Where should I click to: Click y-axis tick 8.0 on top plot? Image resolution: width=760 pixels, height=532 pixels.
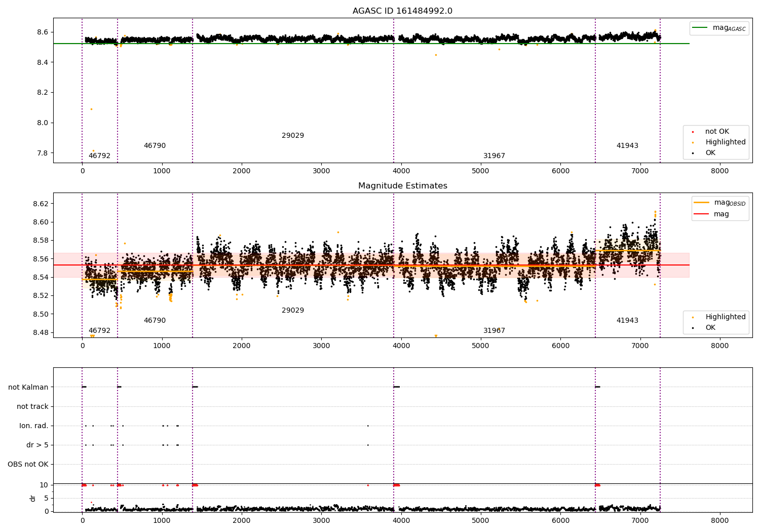coord(43,123)
